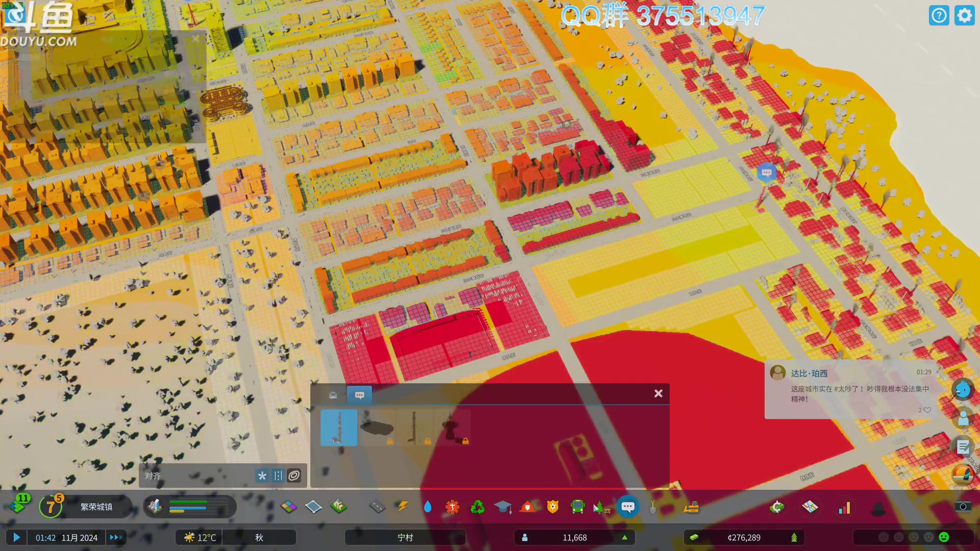Viewport: 980px width, 551px height.
Task: Open the Education menu
Action: click(503, 507)
